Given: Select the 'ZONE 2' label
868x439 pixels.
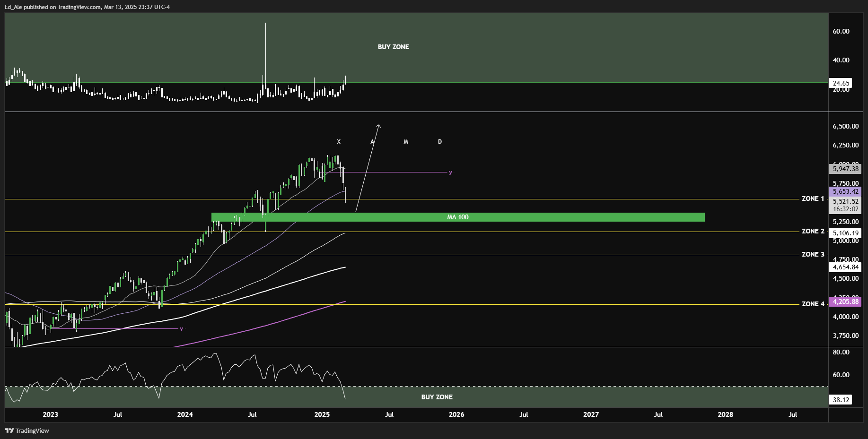Looking at the screenshot, I should pos(813,231).
